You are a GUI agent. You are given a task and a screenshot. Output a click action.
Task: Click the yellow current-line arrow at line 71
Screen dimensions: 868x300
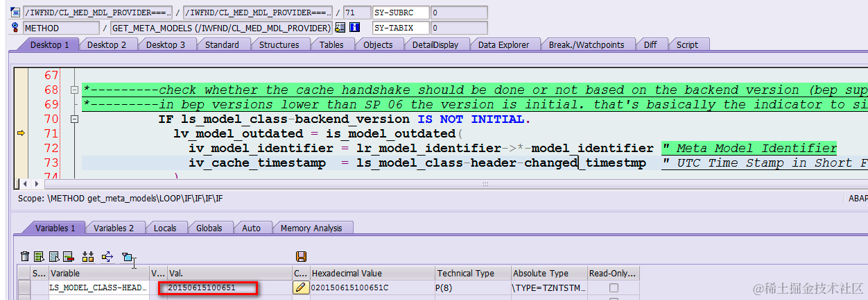point(21,133)
